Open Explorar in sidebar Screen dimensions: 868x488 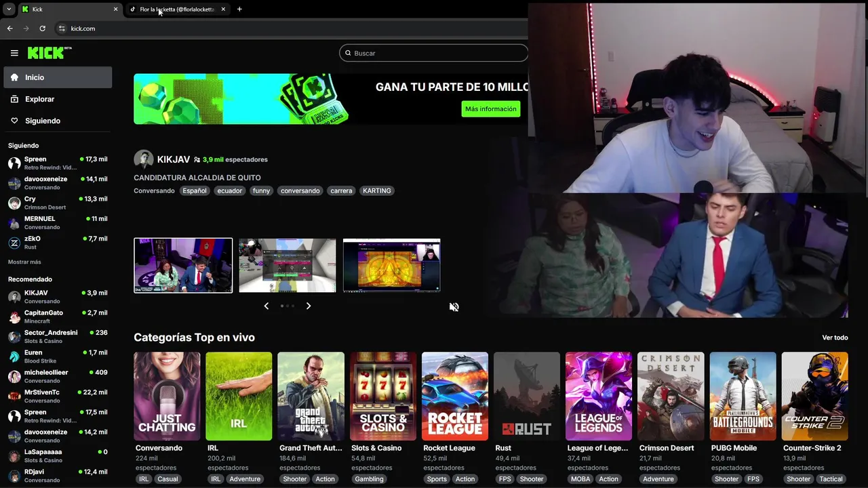coord(58,99)
